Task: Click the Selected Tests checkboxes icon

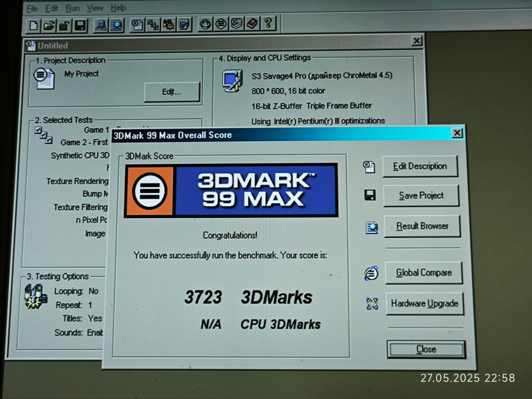Action: point(44,135)
